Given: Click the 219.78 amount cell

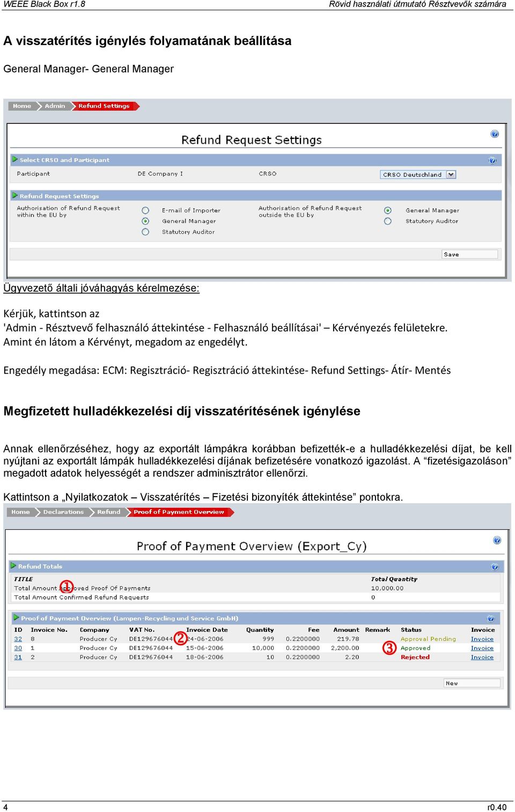Looking at the screenshot, I should tap(348, 639).
